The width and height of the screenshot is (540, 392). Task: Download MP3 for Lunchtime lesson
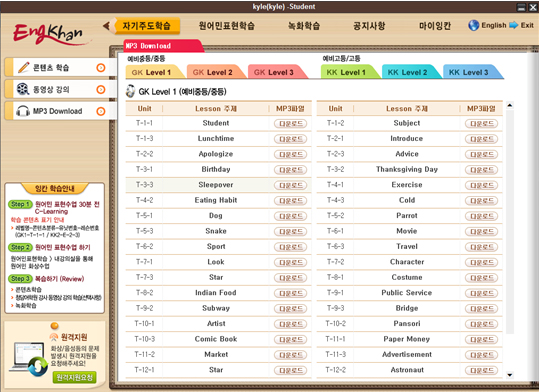pos(291,139)
